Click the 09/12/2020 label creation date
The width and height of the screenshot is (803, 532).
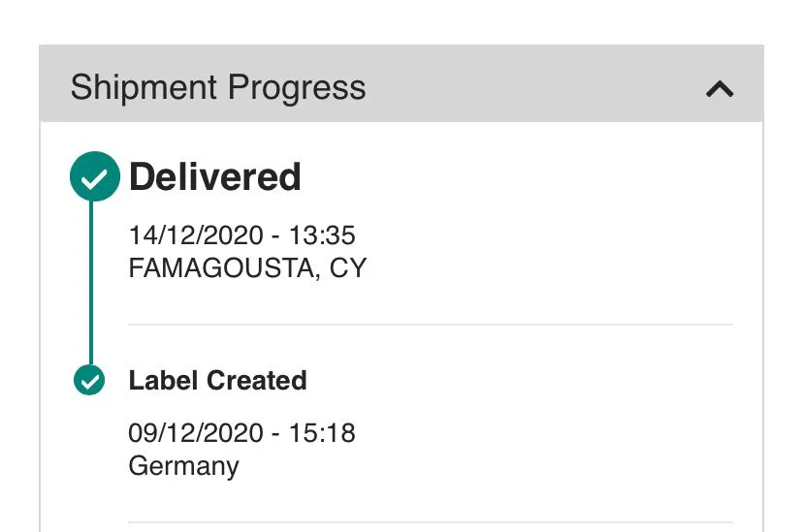point(195,432)
